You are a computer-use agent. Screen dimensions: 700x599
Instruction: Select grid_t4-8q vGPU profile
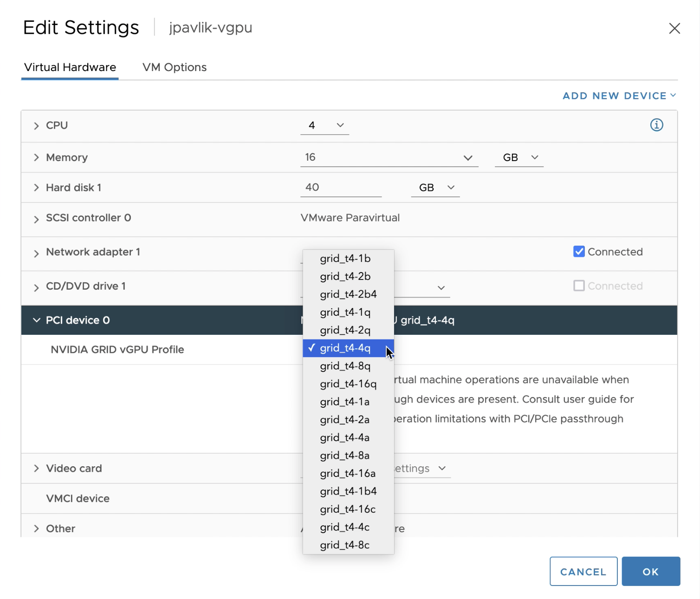[345, 366]
